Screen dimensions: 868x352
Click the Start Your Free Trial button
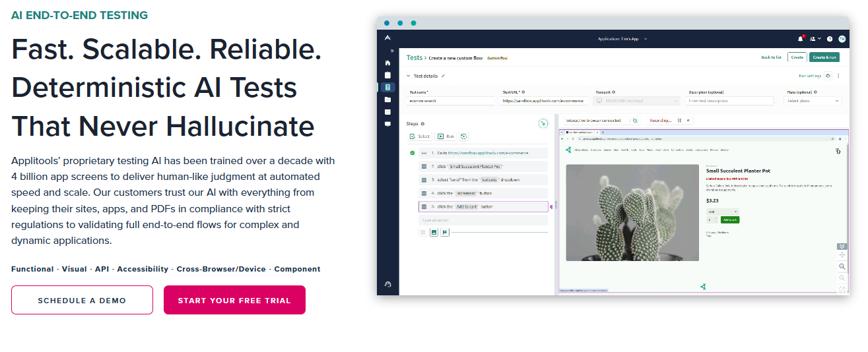point(234,300)
